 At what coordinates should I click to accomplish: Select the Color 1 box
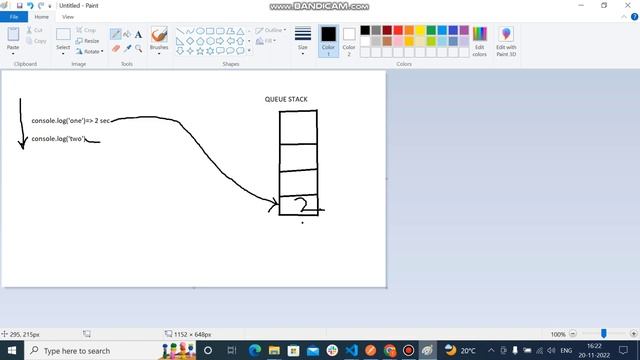point(328,41)
